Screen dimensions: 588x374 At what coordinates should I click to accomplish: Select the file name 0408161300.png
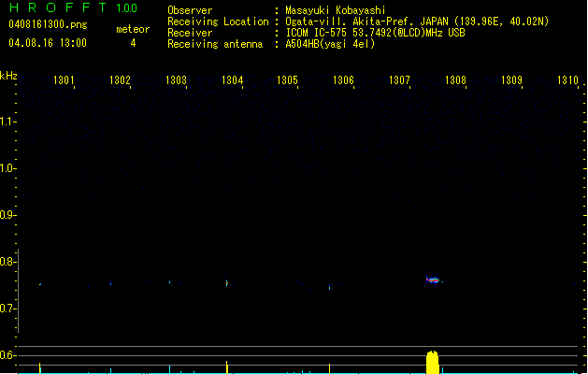48,24
